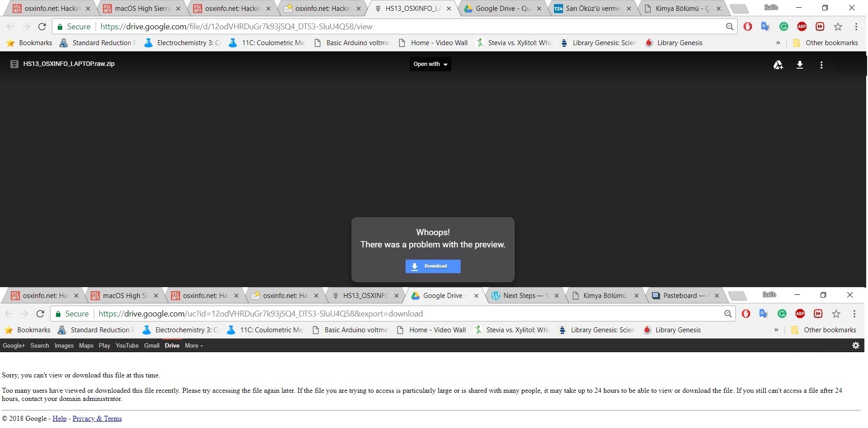
Task: Open the Grammarly extension
Action: [784, 27]
